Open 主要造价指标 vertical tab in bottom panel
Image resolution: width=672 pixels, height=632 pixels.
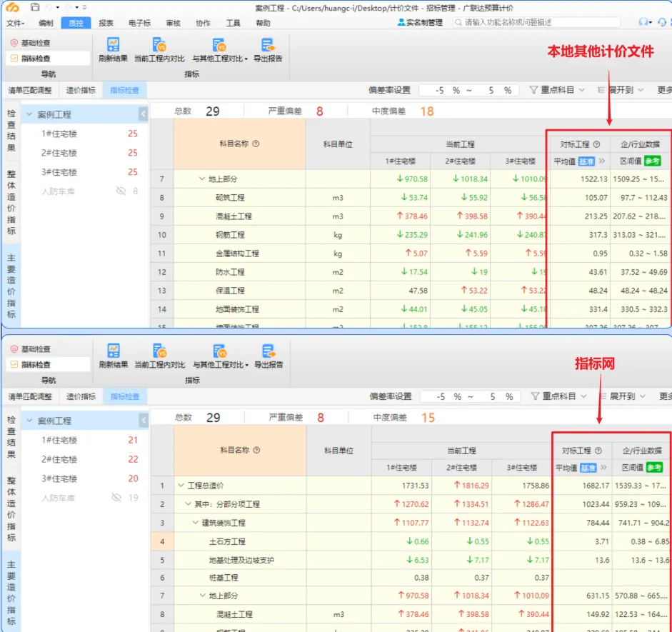click(11, 592)
